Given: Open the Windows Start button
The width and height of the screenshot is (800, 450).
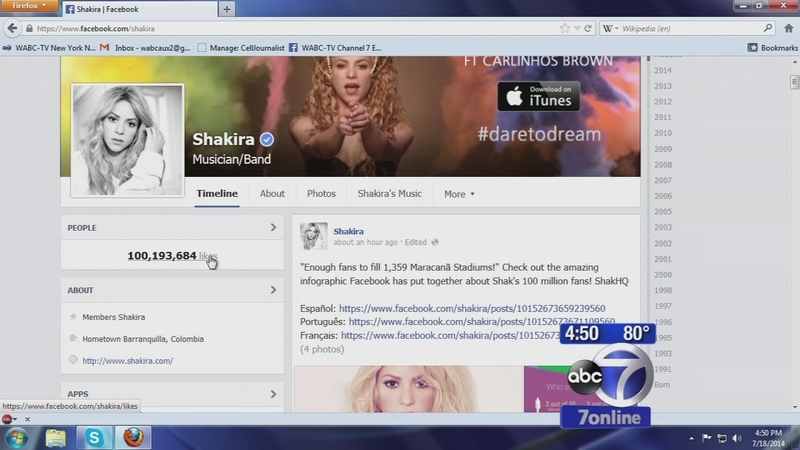Looking at the screenshot, I should [17, 438].
